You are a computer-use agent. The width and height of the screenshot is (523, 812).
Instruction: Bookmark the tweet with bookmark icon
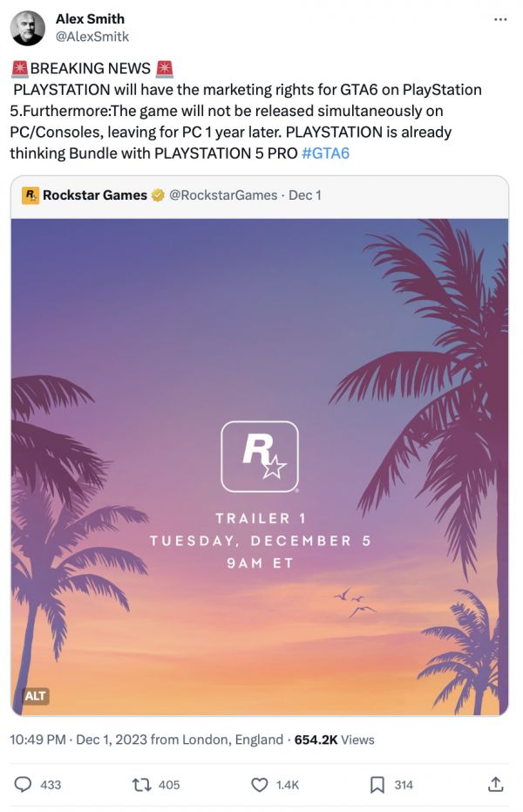coord(377,785)
